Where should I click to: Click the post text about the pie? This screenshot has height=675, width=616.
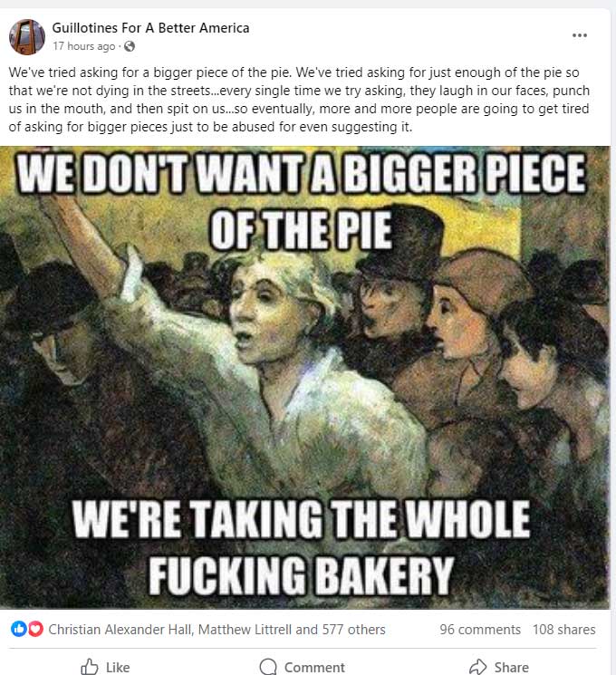pos(299,100)
